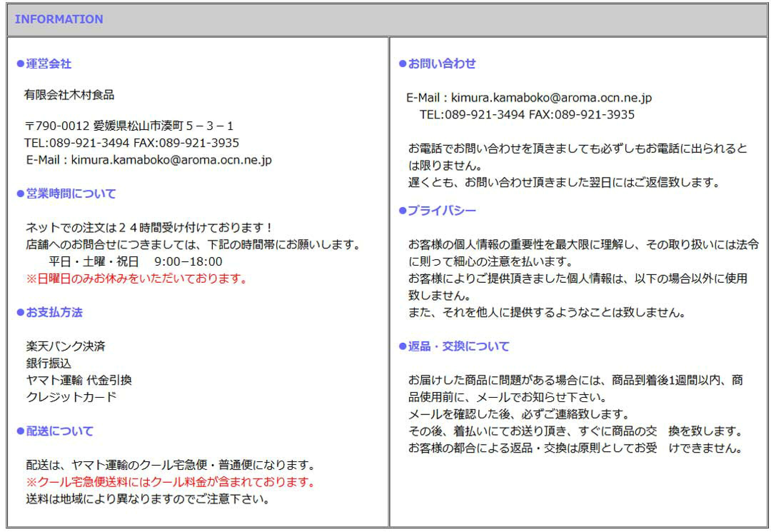Click line お客様の個人情報の重要性を最大限に理解し

(584, 245)
